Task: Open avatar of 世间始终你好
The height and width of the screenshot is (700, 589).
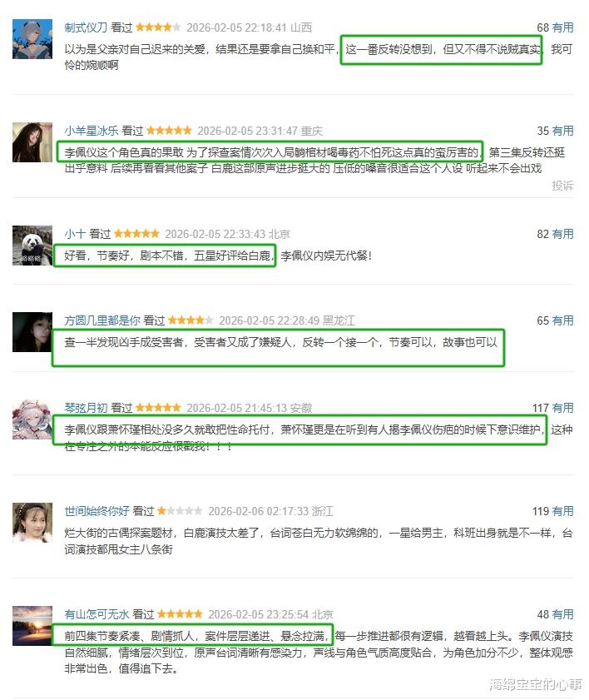Action: click(32, 523)
